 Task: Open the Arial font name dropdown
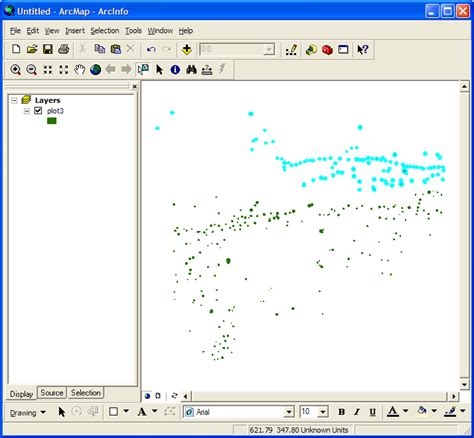289,412
